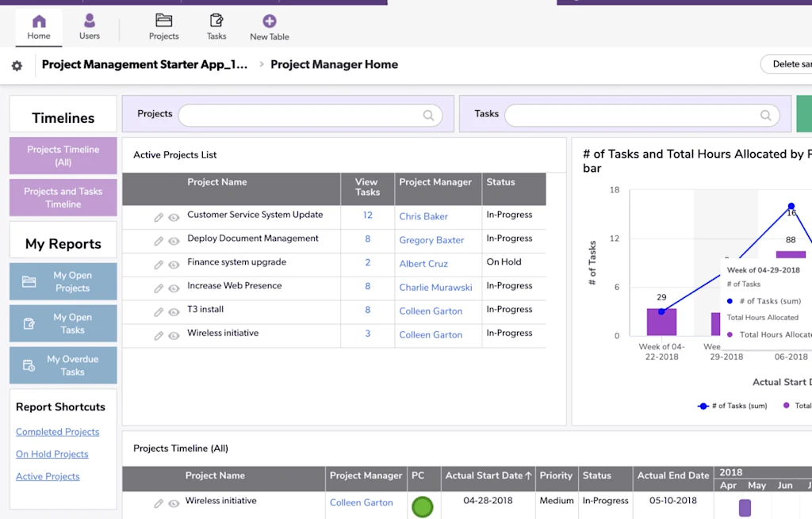
Task: Open My Overdue Tasks report
Action: (63, 365)
